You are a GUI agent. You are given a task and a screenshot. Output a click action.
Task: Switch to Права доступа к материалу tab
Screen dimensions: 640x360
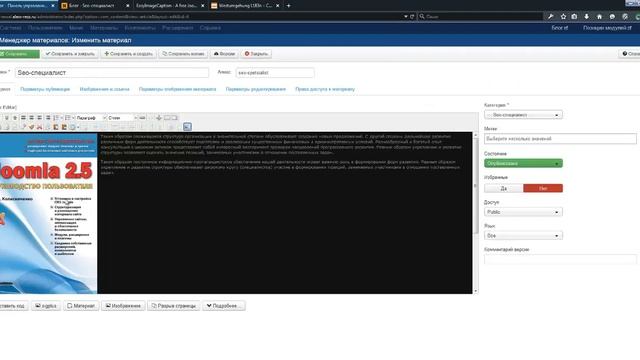pos(325,89)
